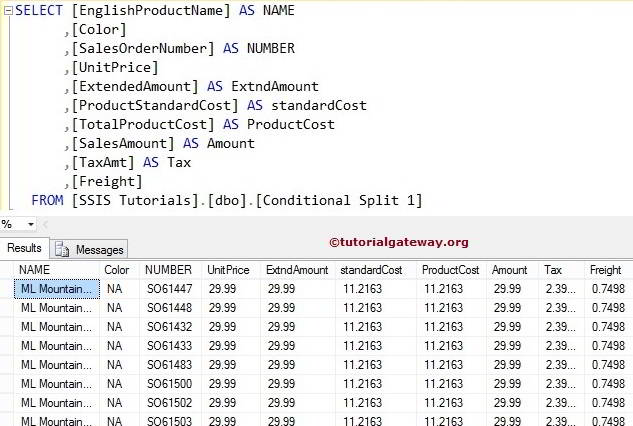
Task: Place cursor on the SELECT keyword
Action: click(x=38, y=10)
